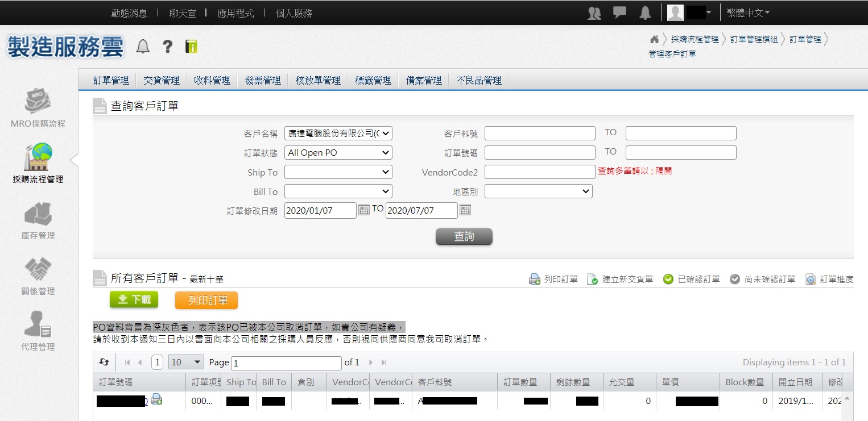Click the help question mark icon
This screenshot has width=868, height=421.
[x=167, y=47]
